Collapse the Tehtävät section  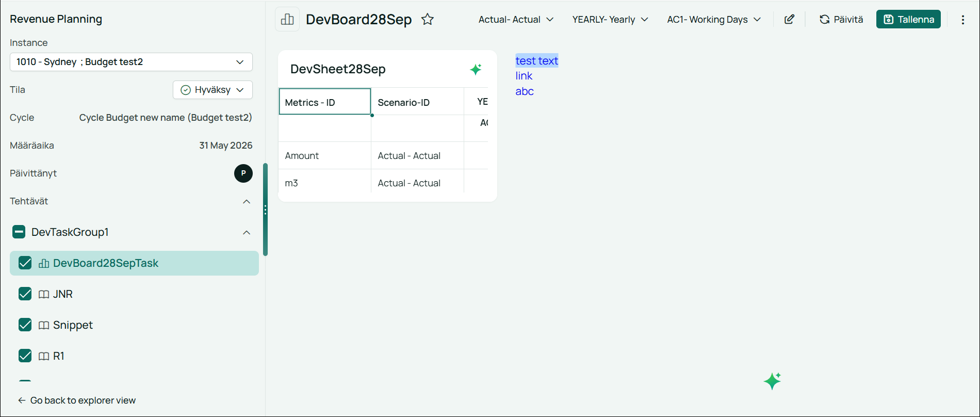247,201
